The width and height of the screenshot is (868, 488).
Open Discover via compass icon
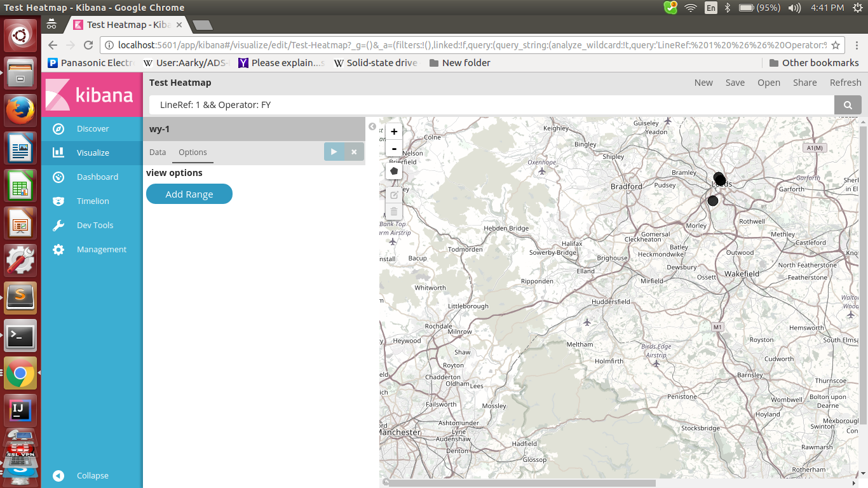(x=58, y=128)
